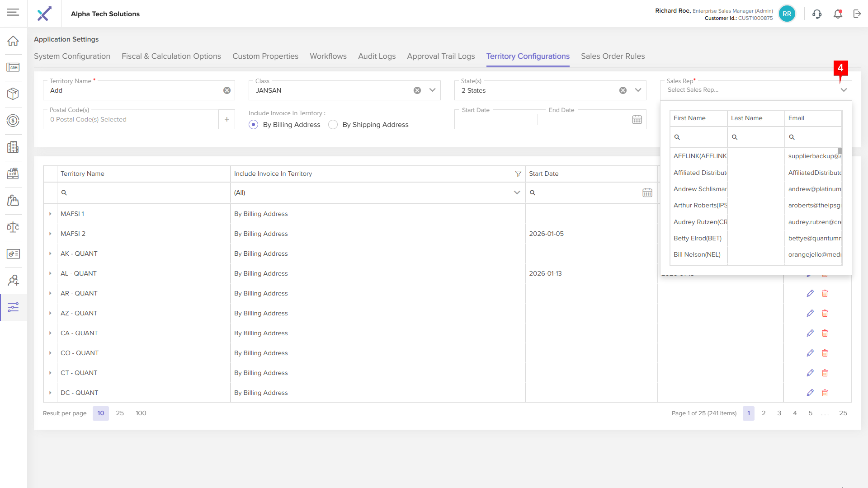This screenshot has width=868, height=488.
Task: Open the date range calendar icon
Action: tap(637, 119)
